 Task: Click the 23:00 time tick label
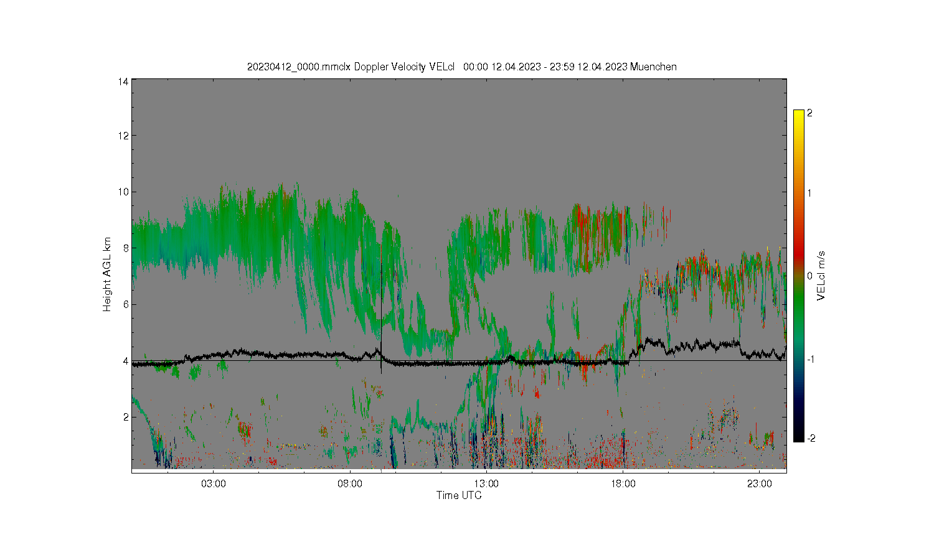pos(759,483)
